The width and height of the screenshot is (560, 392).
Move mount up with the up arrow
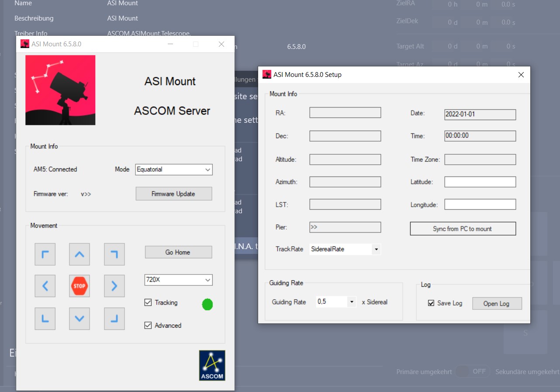[x=80, y=254]
